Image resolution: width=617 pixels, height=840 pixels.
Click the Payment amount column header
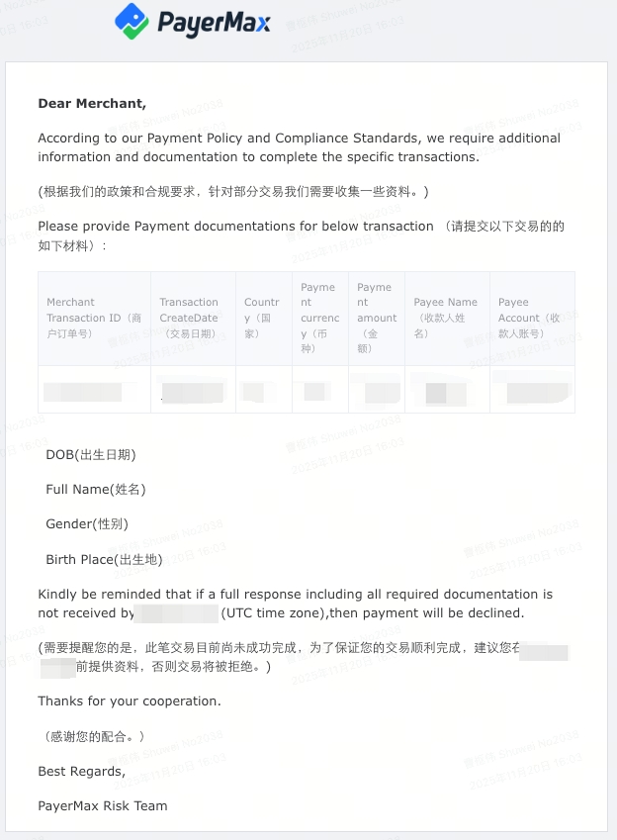377,318
